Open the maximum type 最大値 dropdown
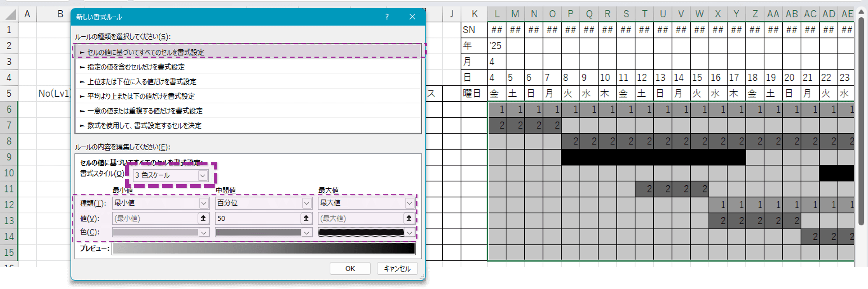 click(x=409, y=203)
